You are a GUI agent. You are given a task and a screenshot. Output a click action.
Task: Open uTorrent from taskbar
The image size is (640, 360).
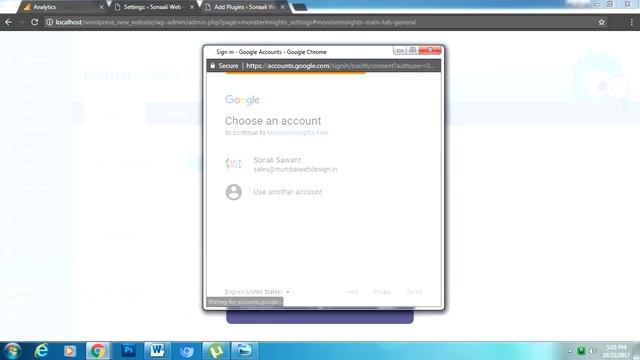tap(216, 351)
